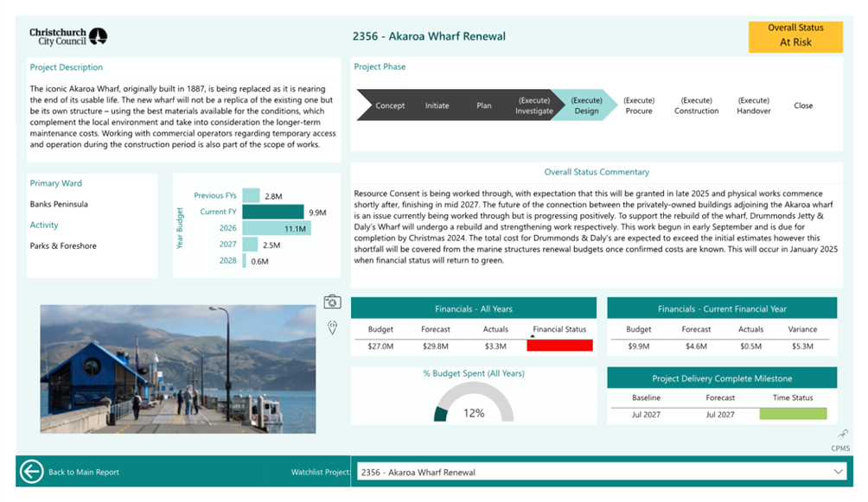Click the Current FY budget bar

tap(273, 212)
